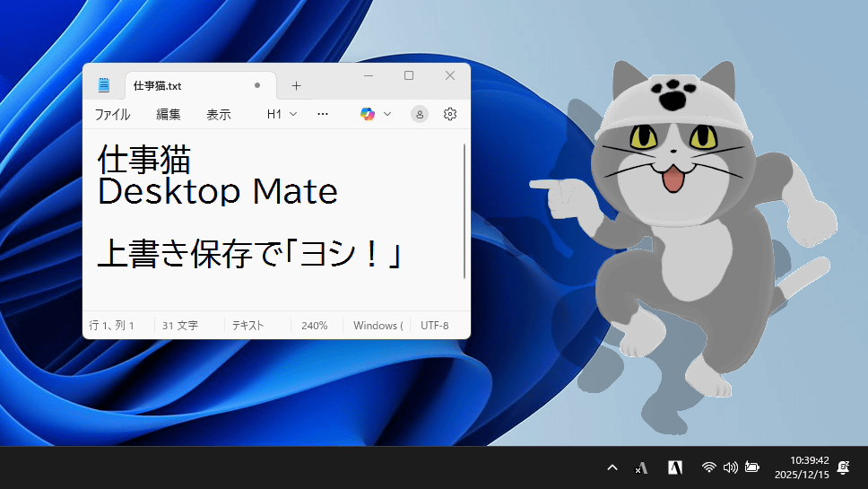Add a new tab with plus button
The height and width of the screenshot is (489, 868).
coord(296,86)
